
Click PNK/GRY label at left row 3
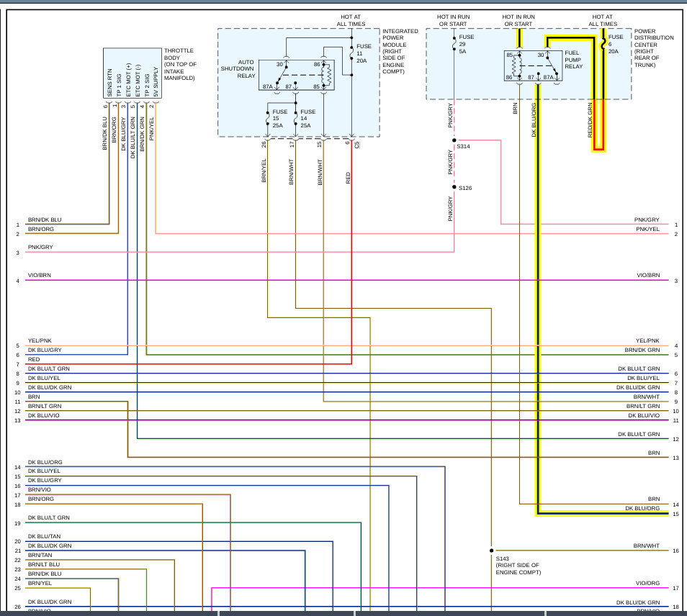[40, 247]
